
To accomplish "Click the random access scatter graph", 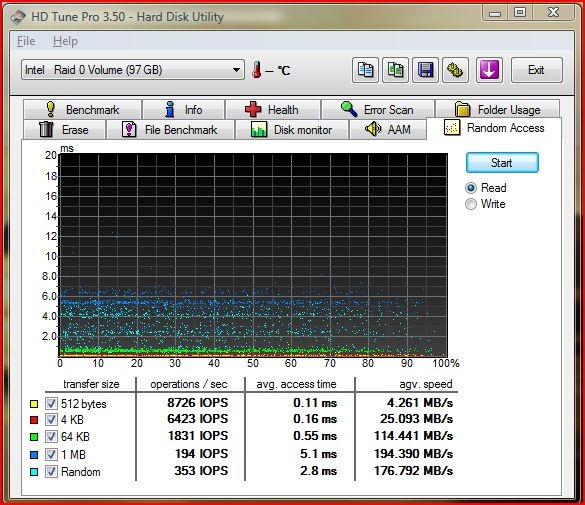I will click(x=253, y=255).
